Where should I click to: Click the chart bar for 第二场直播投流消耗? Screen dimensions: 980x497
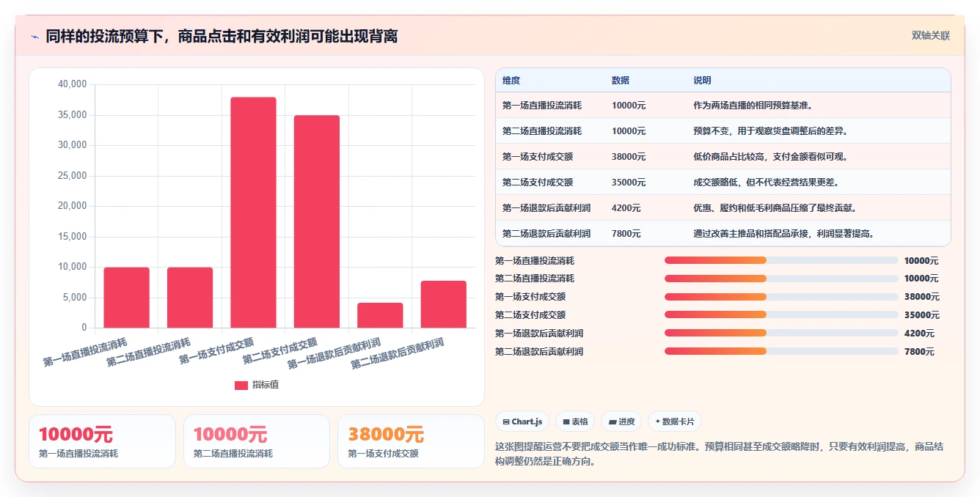pyautogui.click(x=190, y=298)
